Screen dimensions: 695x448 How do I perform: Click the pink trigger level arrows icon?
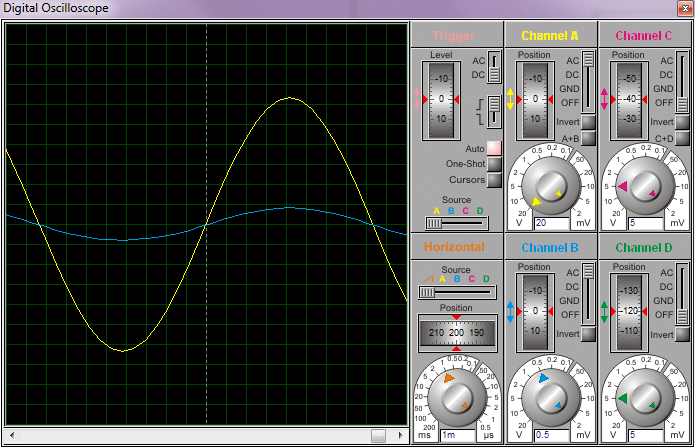click(417, 99)
